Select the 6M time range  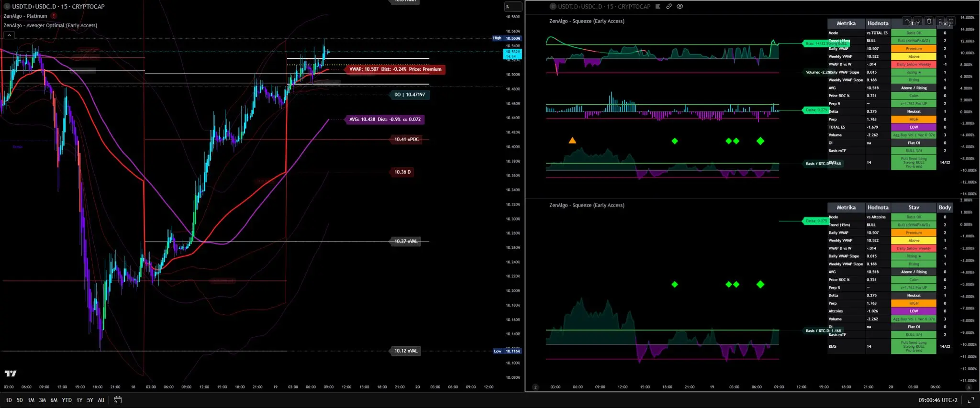pyautogui.click(x=54, y=400)
